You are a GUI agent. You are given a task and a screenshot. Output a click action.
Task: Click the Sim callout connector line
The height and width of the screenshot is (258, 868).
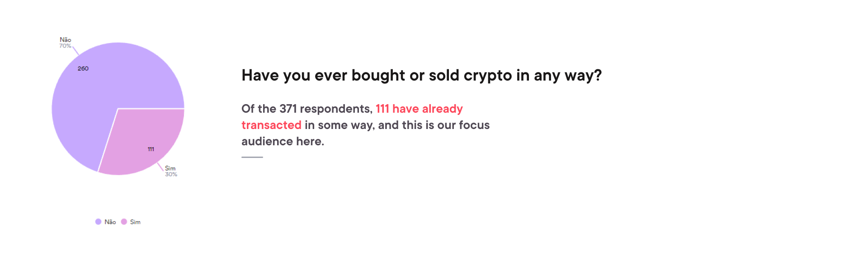coord(160,167)
